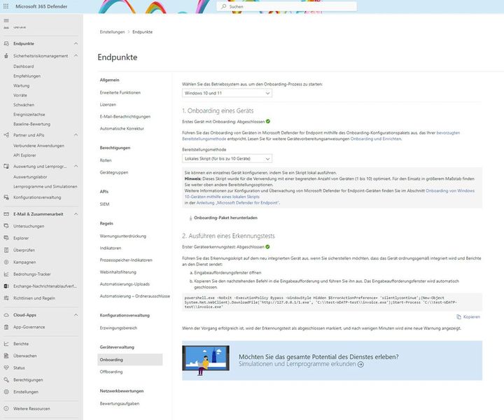The image size is (504, 420).
Task: Open Erzwingungsbereich configuration page
Action: click(x=118, y=328)
